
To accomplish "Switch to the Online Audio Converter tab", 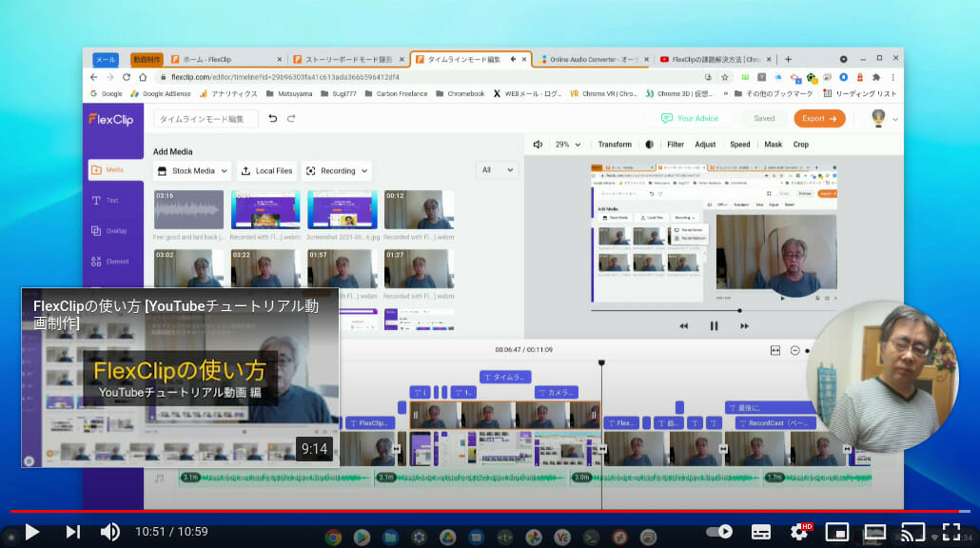I will pyautogui.click(x=593, y=59).
